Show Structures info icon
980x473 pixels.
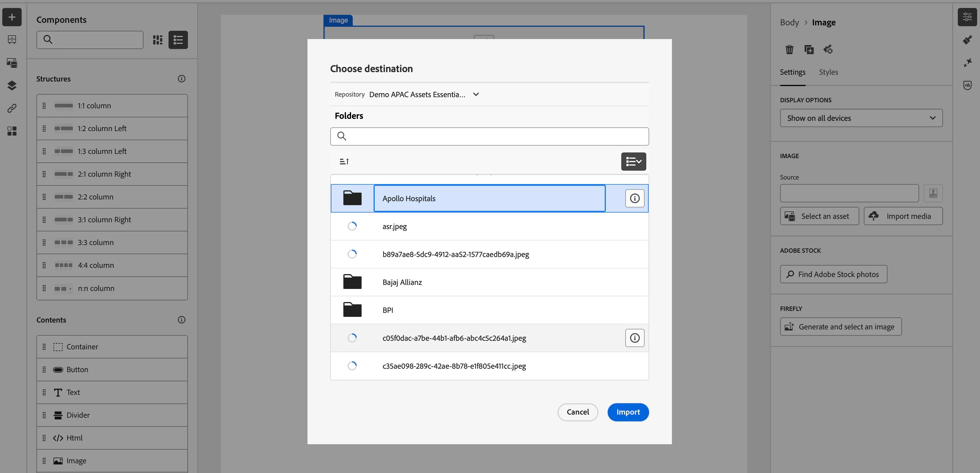tap(181, 79)
